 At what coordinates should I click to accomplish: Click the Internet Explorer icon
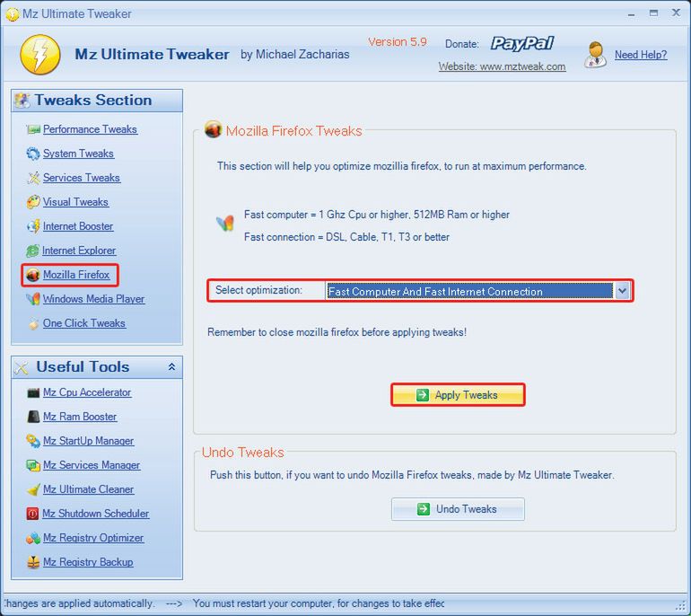32,251
